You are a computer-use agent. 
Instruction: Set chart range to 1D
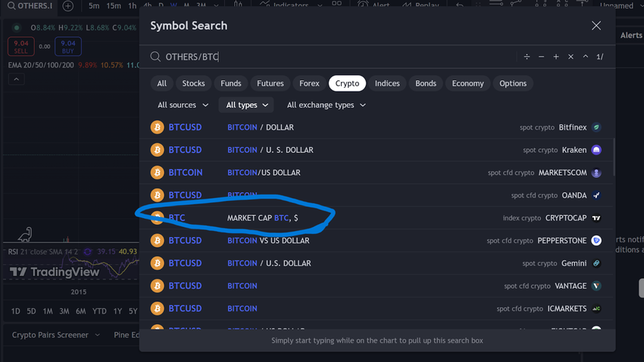tap(16, 311)
